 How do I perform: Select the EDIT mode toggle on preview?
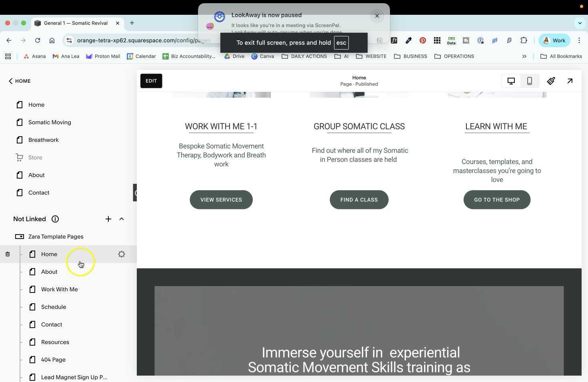point(151,81)
